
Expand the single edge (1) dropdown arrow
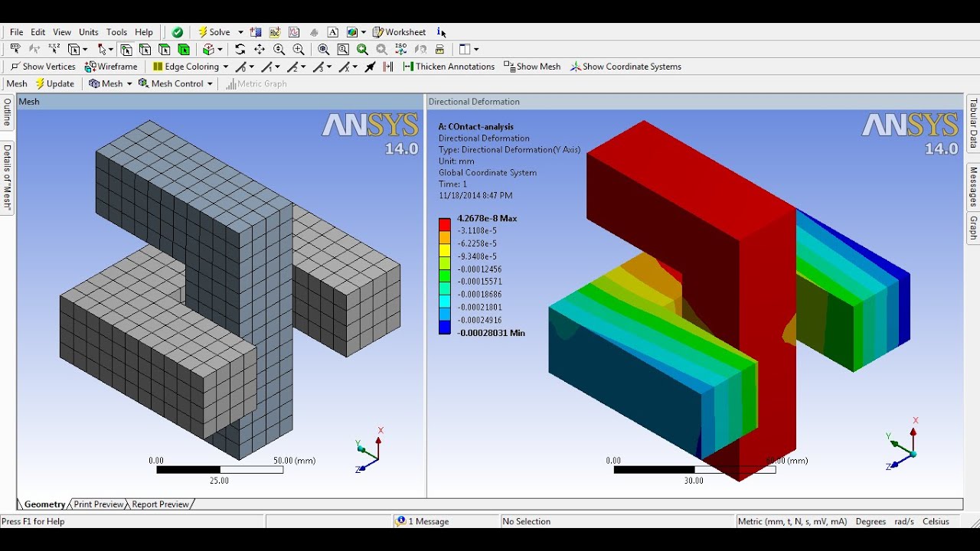tap(277, 67)
